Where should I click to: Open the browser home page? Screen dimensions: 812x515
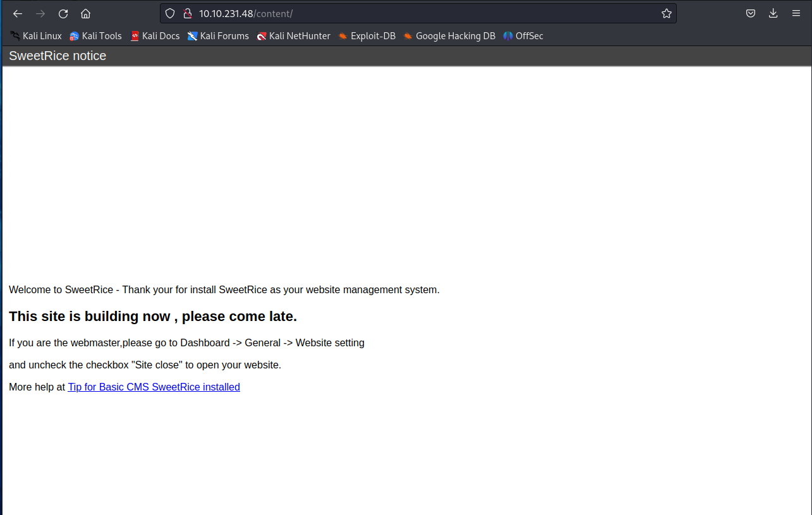click(86, 13)
